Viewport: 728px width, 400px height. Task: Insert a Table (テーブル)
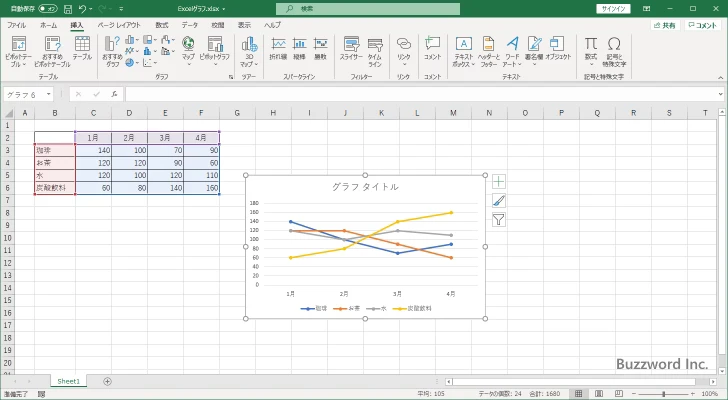82,48
